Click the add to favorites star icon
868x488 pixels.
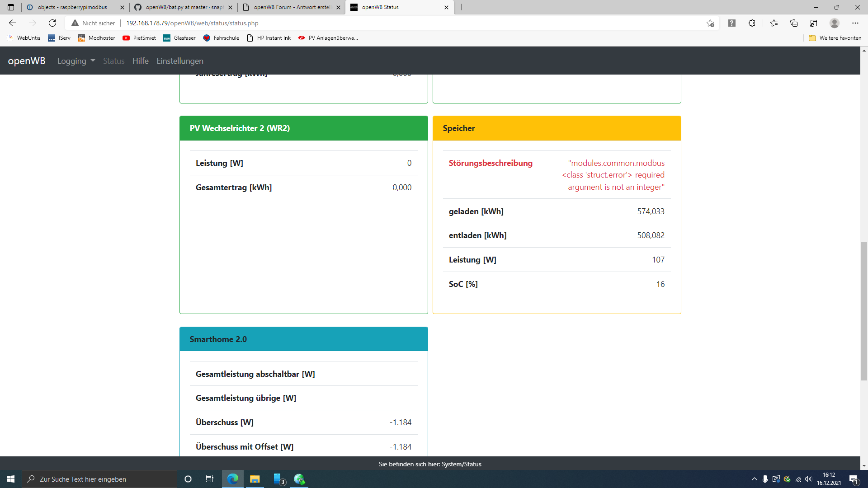click(710, 23)
